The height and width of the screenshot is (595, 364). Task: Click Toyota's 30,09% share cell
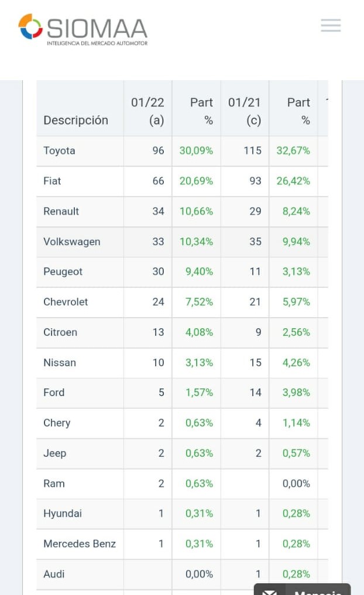pos(196,150)
